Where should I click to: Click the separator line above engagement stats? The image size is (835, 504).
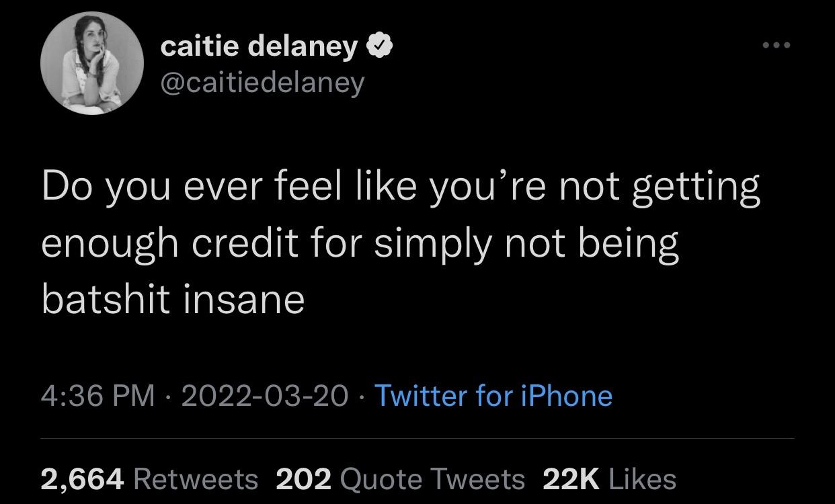pos(417,440)
